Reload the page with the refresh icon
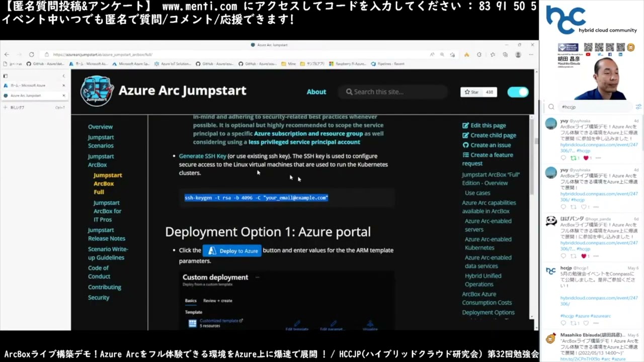This screenshot has height=362, width=644. tap(31, 54)
